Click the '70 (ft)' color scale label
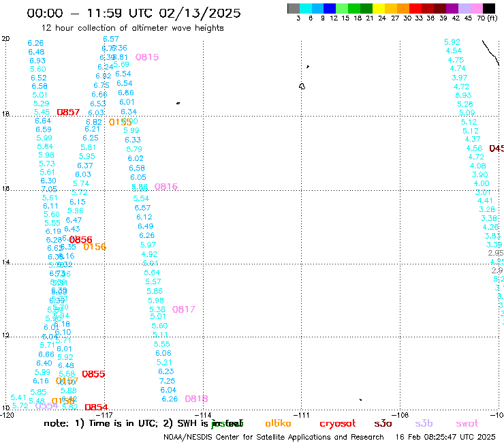504x443 pixels. (487, 18)
